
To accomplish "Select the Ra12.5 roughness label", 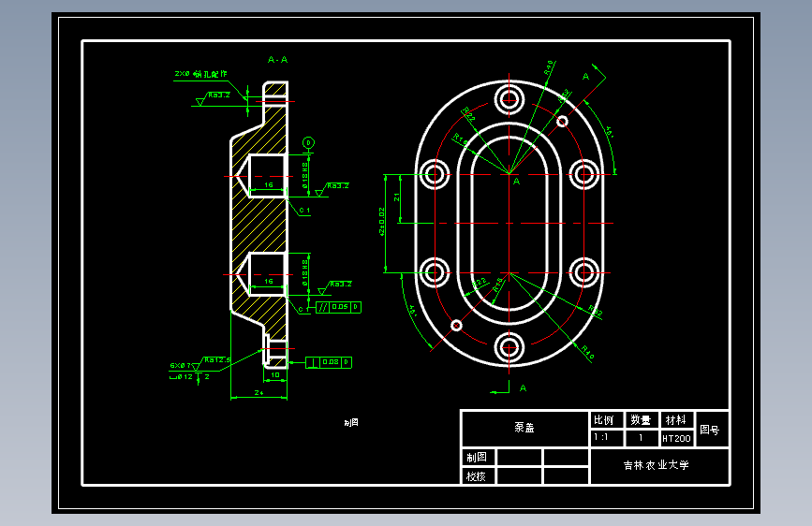I will tap(217, 359).
